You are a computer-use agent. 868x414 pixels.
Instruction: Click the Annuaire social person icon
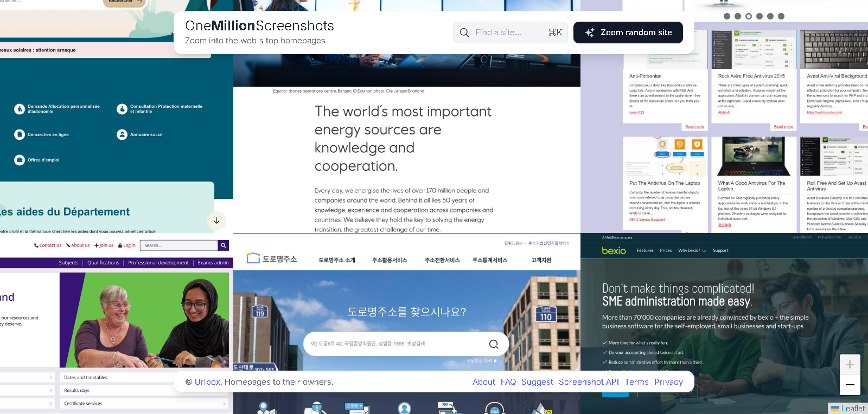point(122,134)
